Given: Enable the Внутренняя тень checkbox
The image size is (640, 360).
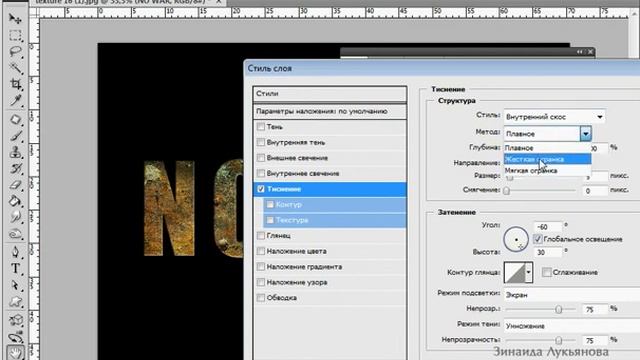Looking at the screenshot, I should click(261, 142).
